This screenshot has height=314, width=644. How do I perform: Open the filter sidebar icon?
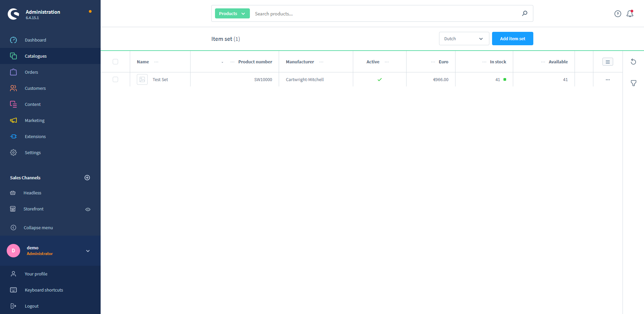click(633, 83)
